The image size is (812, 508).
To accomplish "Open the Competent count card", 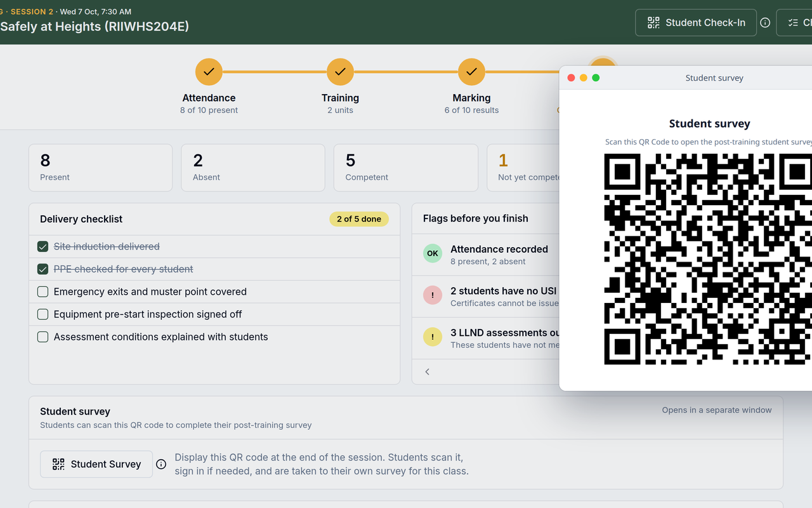I will click(406, 168).
